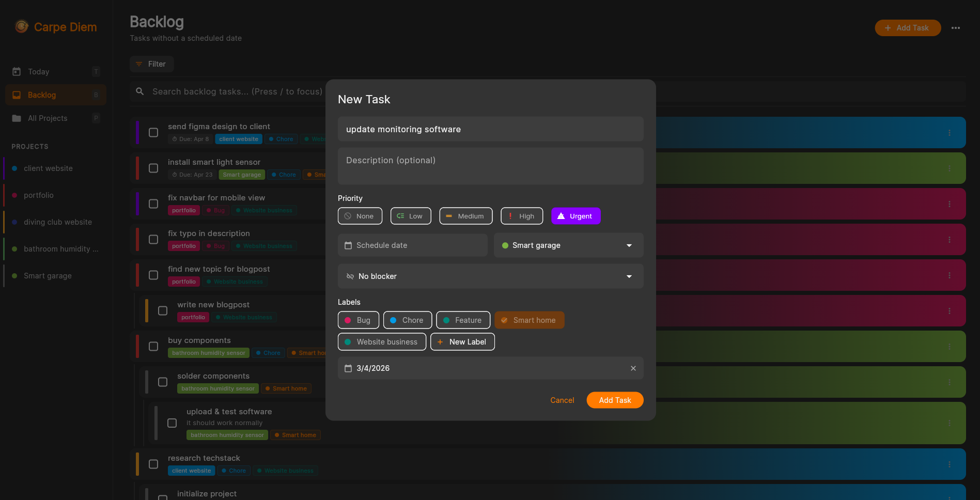
Task: Cancel the New Task dialog
Action: tap(562, 400)
